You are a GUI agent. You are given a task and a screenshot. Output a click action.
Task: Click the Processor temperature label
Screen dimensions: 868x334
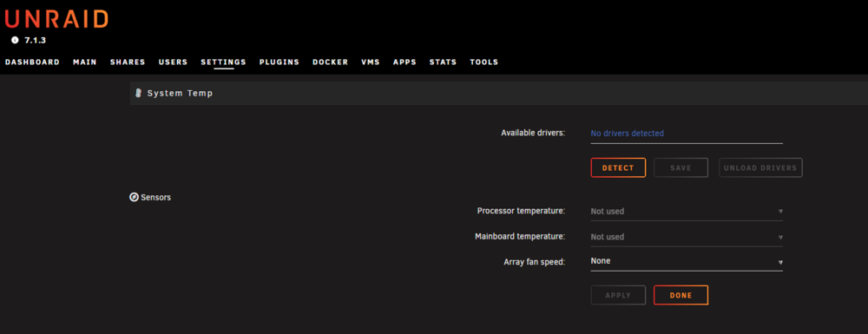click(521, 211)
